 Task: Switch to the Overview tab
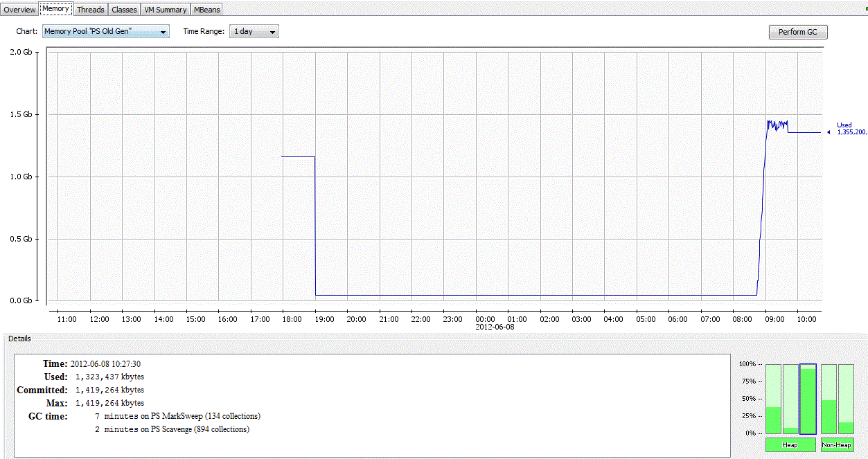click(x=19, y=10)
